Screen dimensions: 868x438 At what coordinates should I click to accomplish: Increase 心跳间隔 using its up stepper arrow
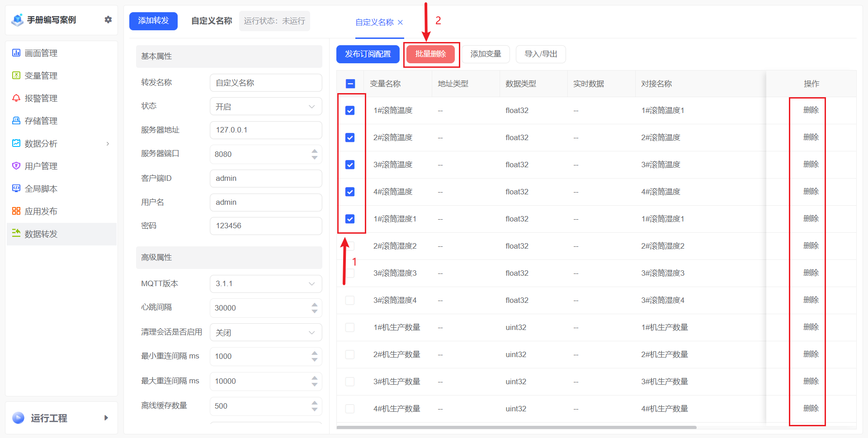(x=315, y=305)
